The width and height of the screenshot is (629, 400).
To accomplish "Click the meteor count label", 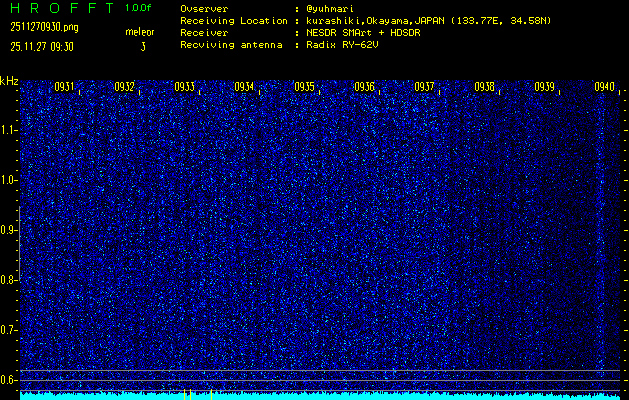I will [140, 32].
